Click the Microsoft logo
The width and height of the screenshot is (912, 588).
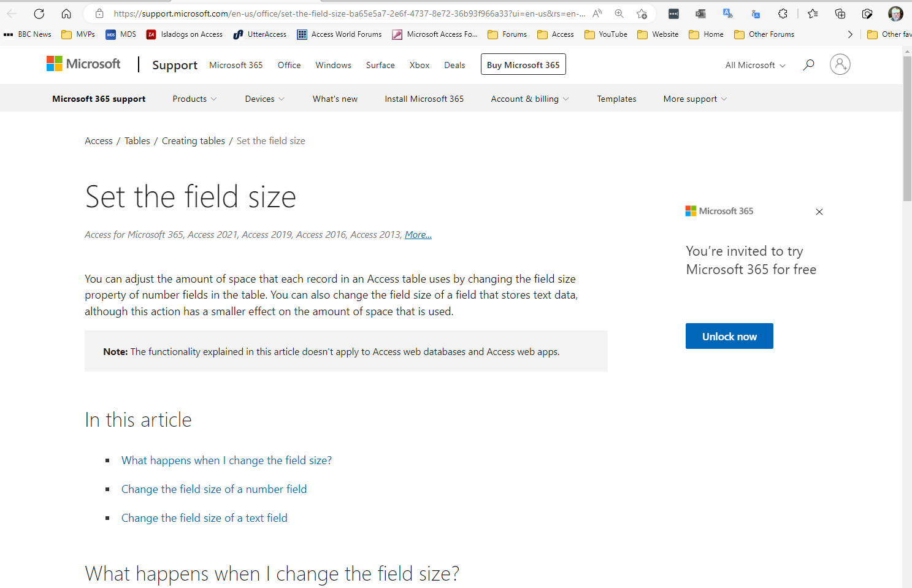click(x=83, y=64)
